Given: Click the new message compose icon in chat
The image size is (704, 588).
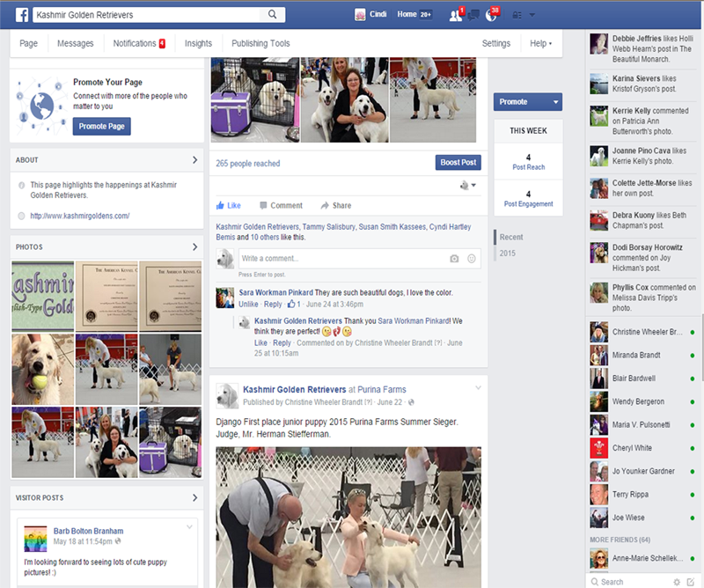Looking at the screenshot, I should click(x=691, y=582).
